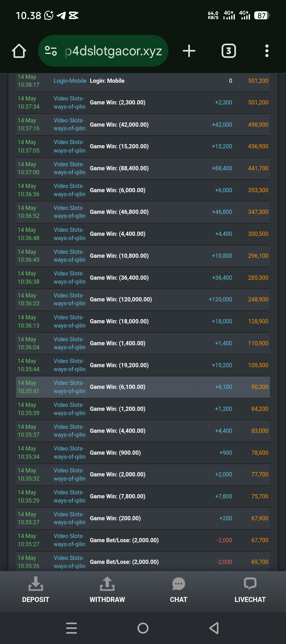Open the tab switcher showing 3 tabs
This screenshot has width=286, height=644.
(229, 51)
